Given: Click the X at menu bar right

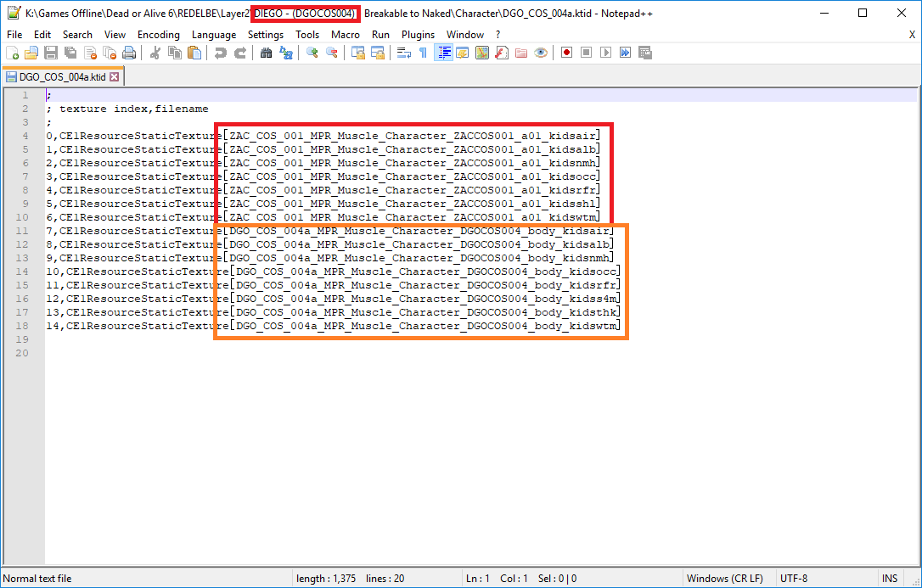Looking at the screenshot, I should point(912,35).
